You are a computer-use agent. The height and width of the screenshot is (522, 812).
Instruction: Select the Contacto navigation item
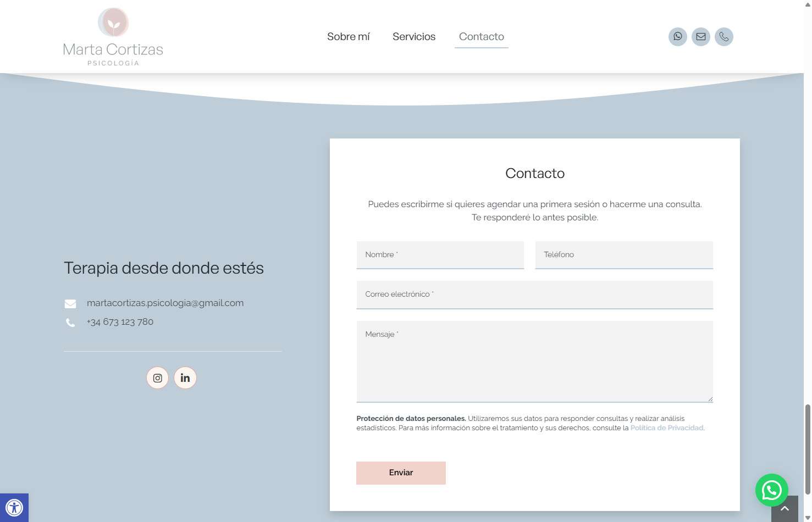pyautogui.click(x=481, y=37)
